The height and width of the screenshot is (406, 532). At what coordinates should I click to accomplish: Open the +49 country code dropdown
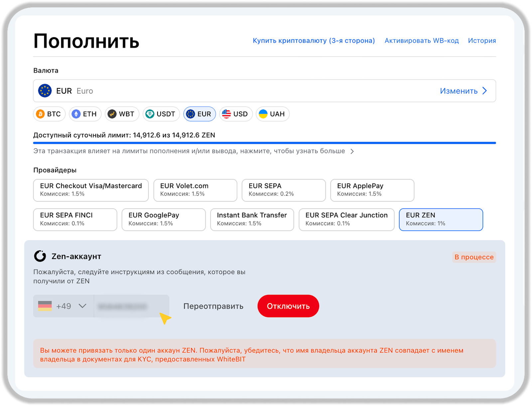[63, 306]
